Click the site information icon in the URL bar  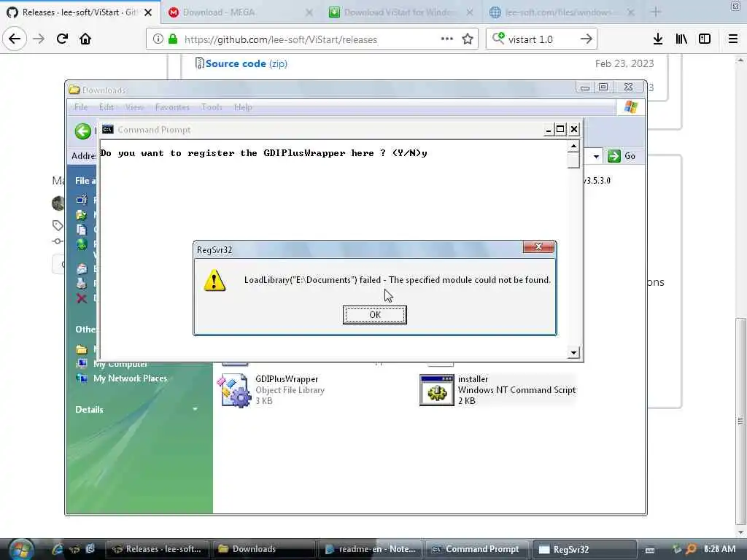158,39
